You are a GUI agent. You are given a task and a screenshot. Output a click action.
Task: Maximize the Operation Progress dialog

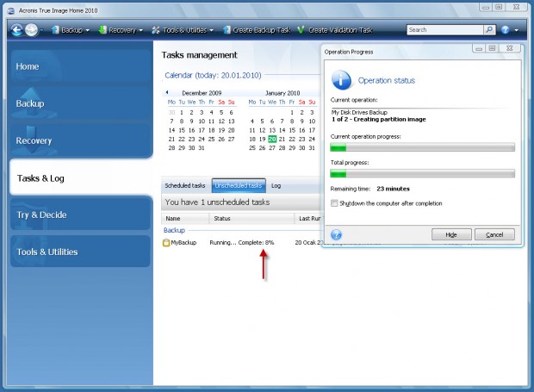coord(492,49)
